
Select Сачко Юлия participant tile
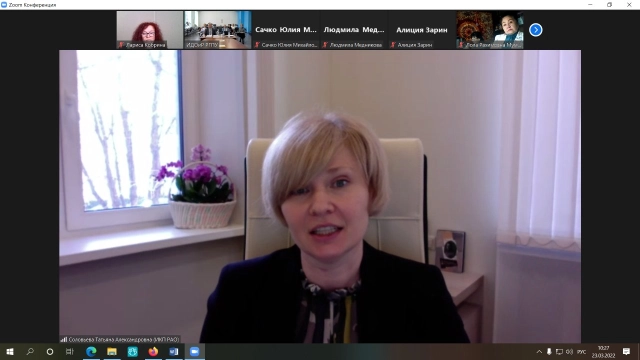(286, 30)
